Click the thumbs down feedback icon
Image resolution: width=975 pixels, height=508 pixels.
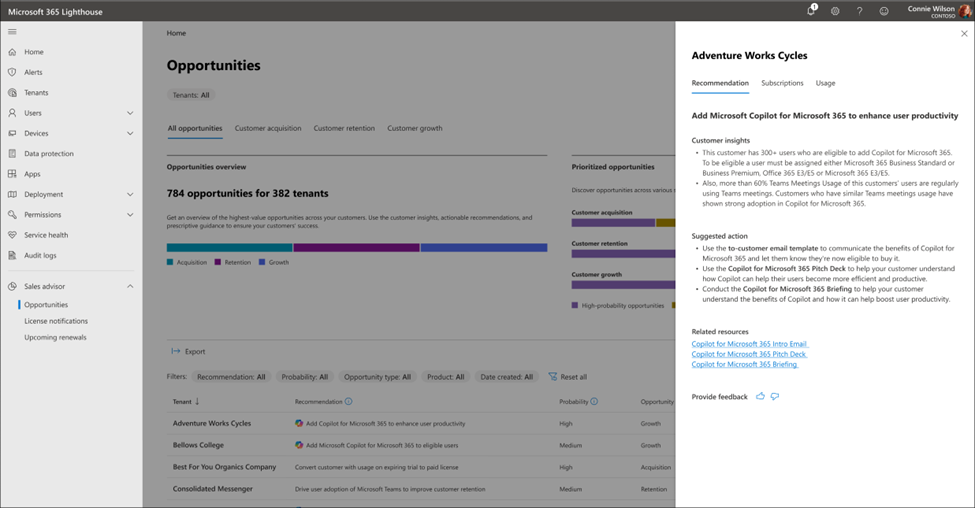tap(775, 396)
